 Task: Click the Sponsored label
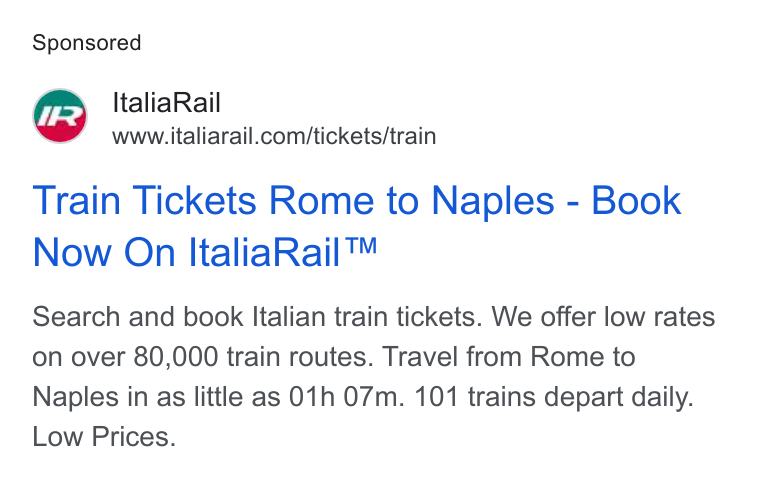(x=87, y=43)
